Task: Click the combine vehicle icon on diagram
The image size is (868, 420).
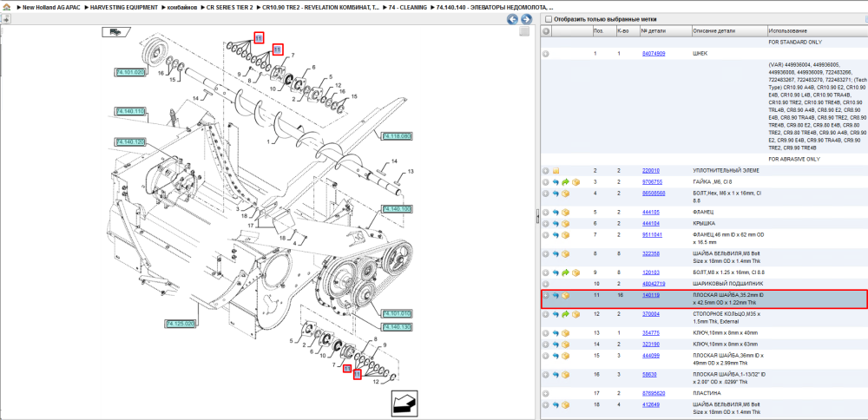Action: coord(116,31)
